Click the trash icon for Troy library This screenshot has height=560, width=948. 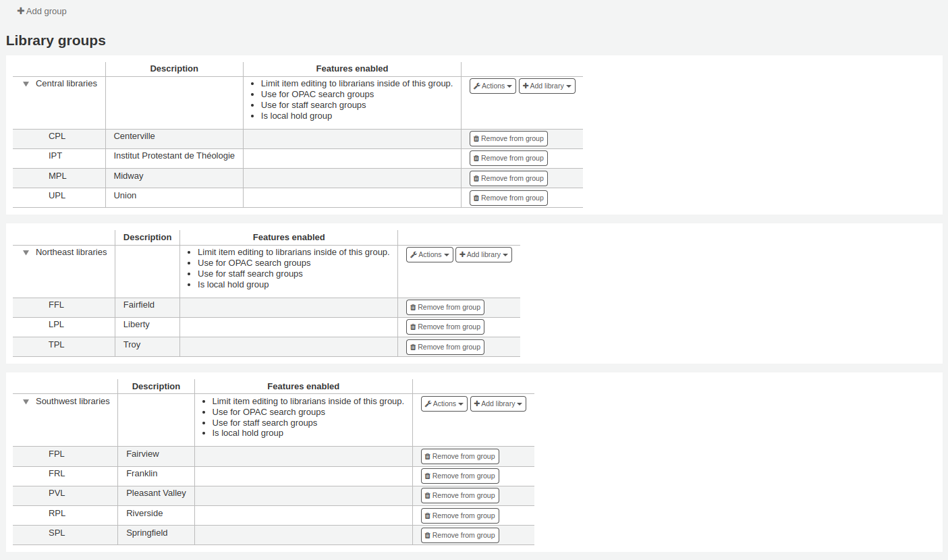412,346
